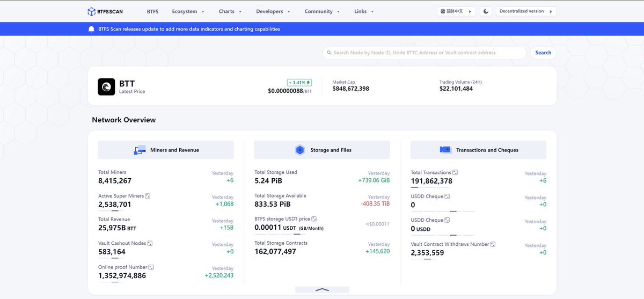Open chart icon beside Total Transactions

(x=455, y=172)
